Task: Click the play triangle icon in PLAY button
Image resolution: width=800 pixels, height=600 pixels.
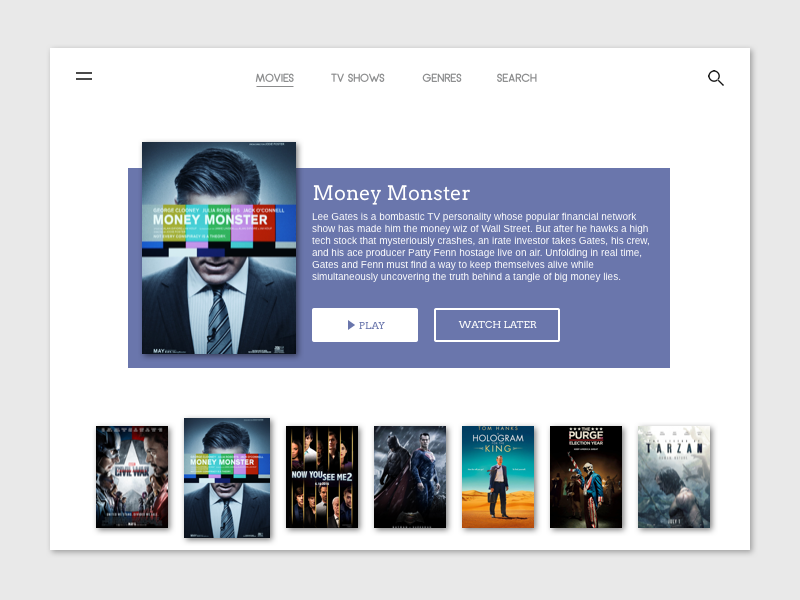Action: coord(351,325)
